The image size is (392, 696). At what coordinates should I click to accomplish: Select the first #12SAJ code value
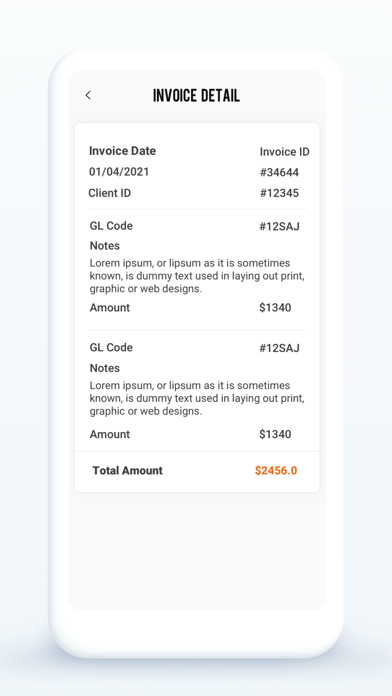pyautogui.click(x=279, y=227)
